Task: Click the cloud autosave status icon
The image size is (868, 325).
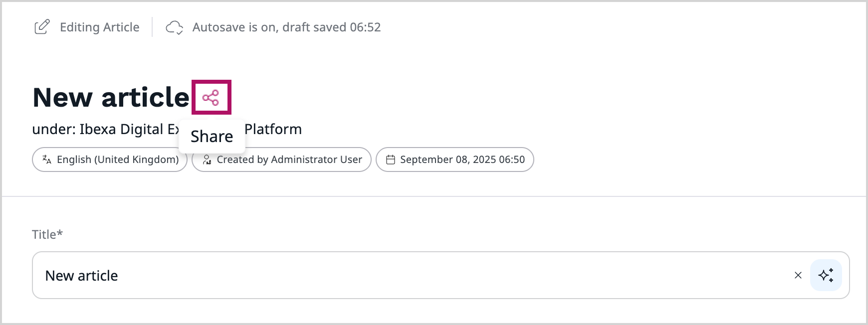Action: pos(174,27)
